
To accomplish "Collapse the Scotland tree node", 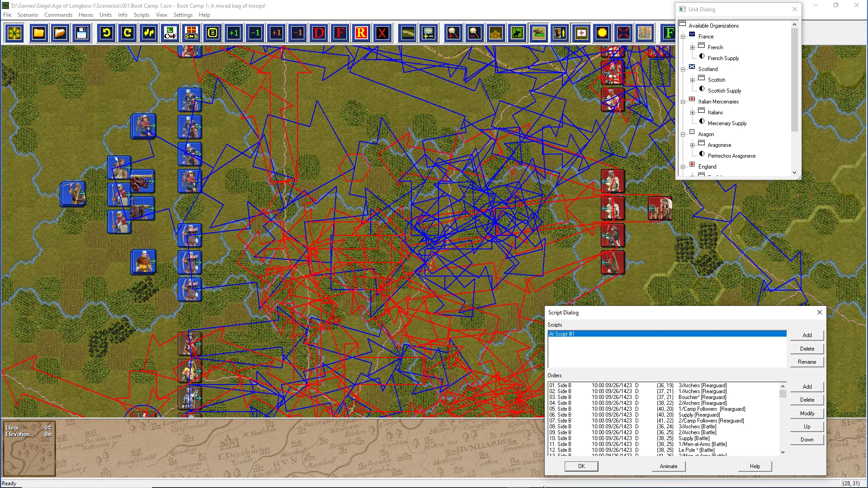I will 683,69.
